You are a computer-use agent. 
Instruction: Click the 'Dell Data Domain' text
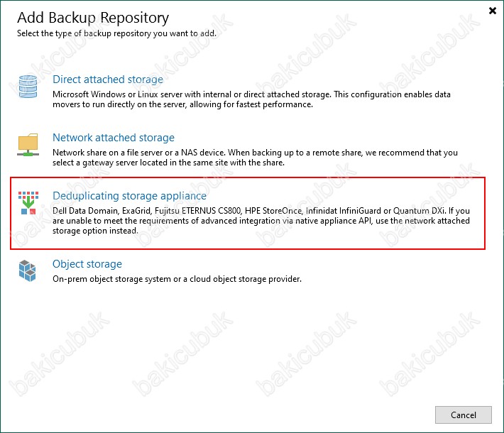(x=85, y=211)
